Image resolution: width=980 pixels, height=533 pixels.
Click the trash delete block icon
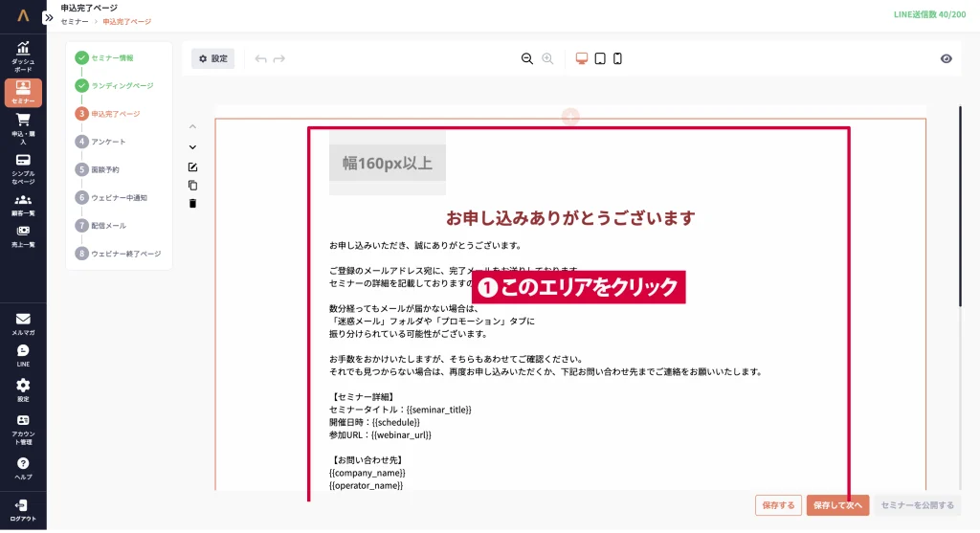pyautogui.click(x=192, y=203)
